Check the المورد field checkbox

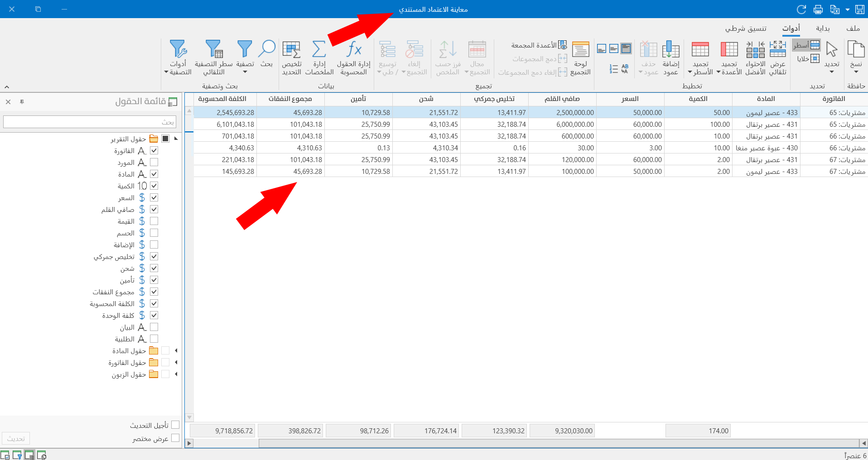coord(154,162)
